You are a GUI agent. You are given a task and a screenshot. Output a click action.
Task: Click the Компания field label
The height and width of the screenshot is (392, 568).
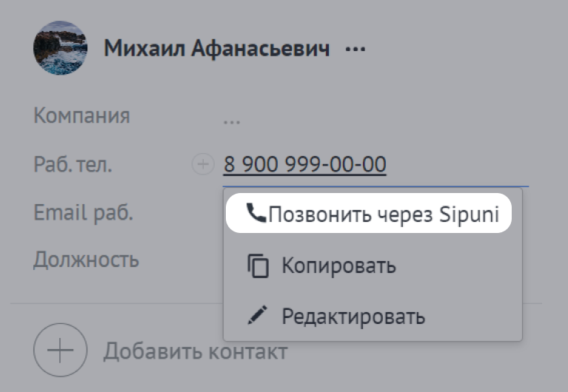coord(81,115)
